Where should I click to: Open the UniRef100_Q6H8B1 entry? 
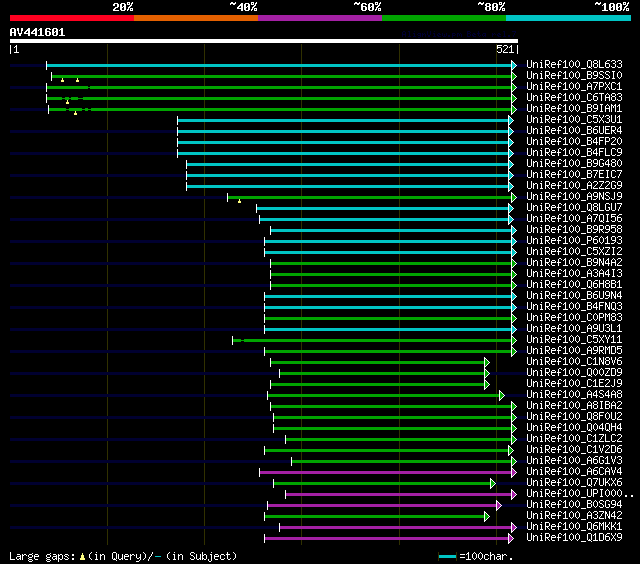pyautogui.click(x=574, y=285)
